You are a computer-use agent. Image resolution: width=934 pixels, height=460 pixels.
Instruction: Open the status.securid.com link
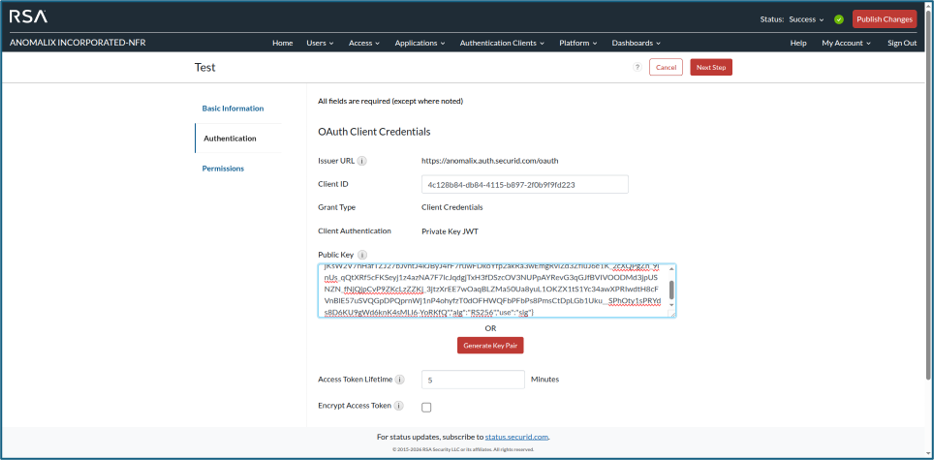point(516,437)
